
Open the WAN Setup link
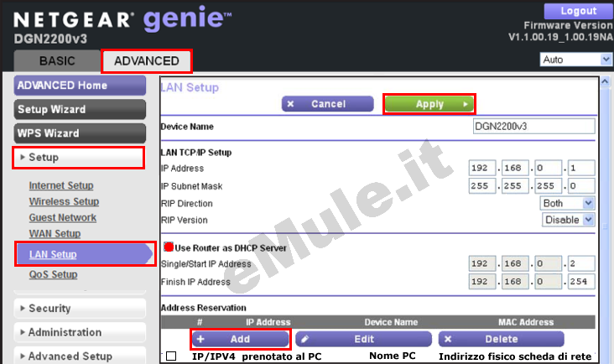point(55,234)
